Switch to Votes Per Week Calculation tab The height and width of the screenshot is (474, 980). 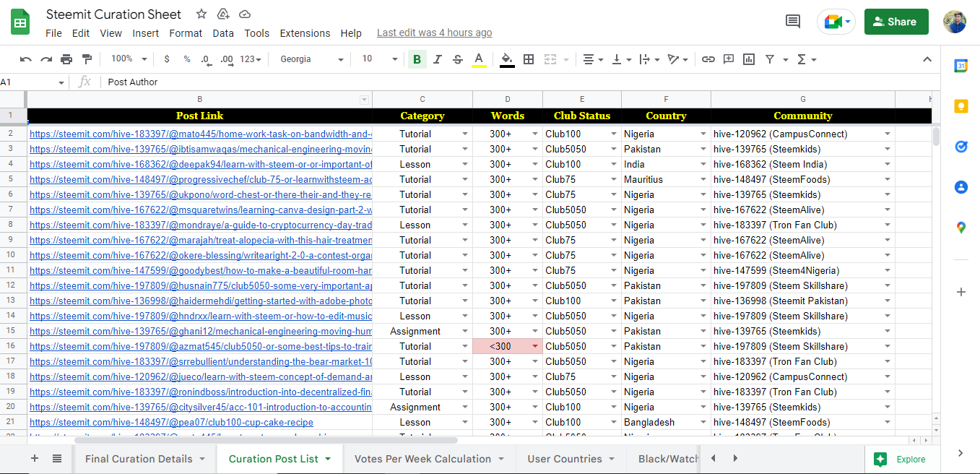(429, 459)
